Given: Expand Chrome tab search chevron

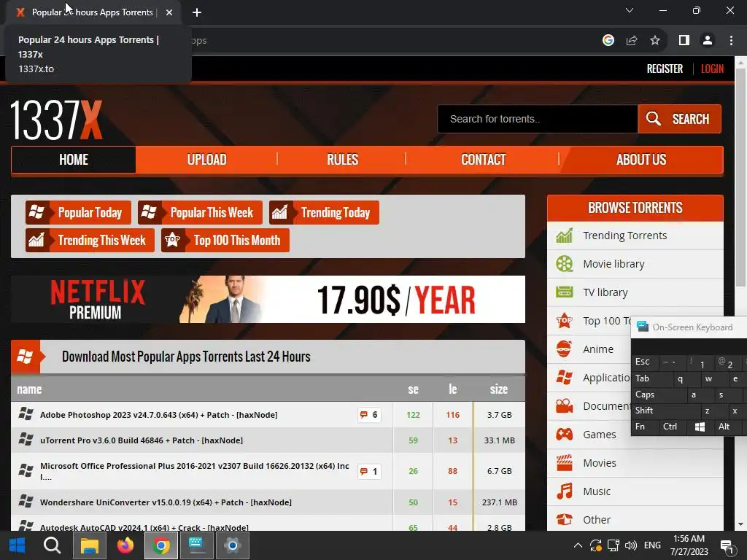Looking at the screenshot, I should 630,10.
